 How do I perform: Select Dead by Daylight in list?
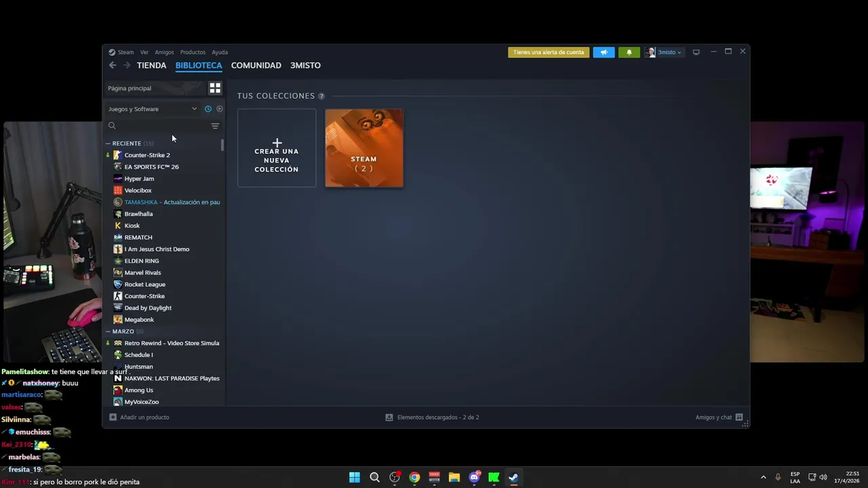pos(148,308)
